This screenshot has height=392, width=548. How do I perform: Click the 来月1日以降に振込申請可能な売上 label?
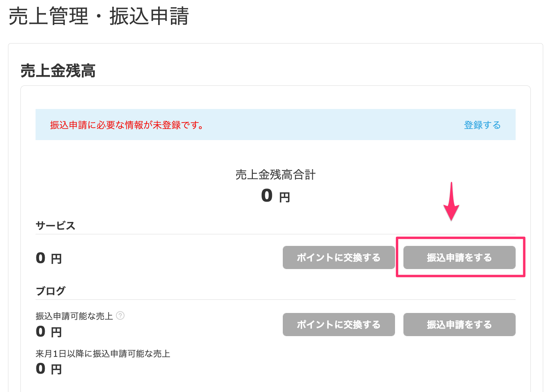[103, 354]
